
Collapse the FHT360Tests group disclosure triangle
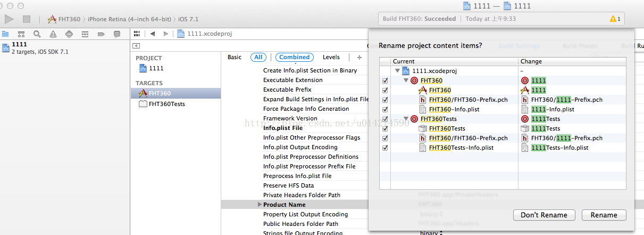click(x=406, y=119)
